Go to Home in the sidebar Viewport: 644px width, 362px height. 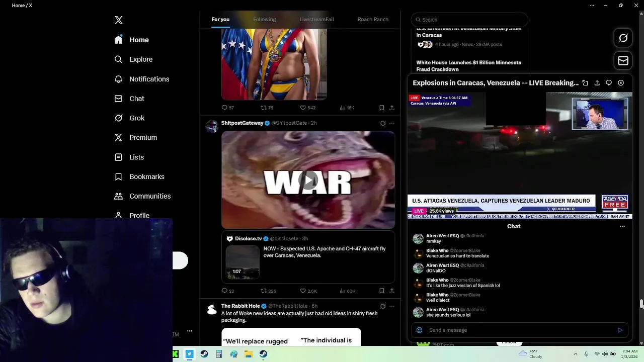pos(132,40)
